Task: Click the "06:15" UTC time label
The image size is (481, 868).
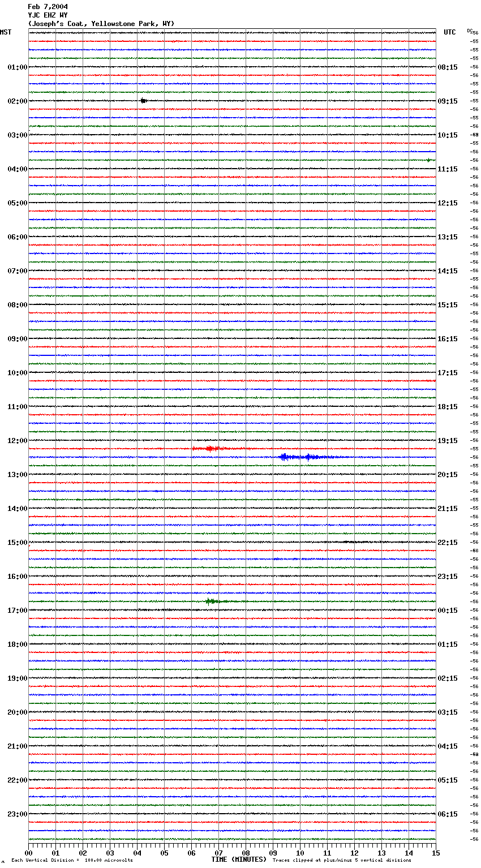Action: tap(448, 814)
